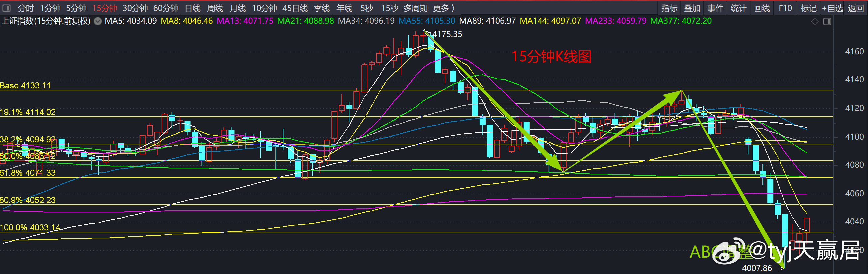The image size is (868, 274).
Task: Click the MA55: 4105.30 indicator label
Action: tap(427, 21)
